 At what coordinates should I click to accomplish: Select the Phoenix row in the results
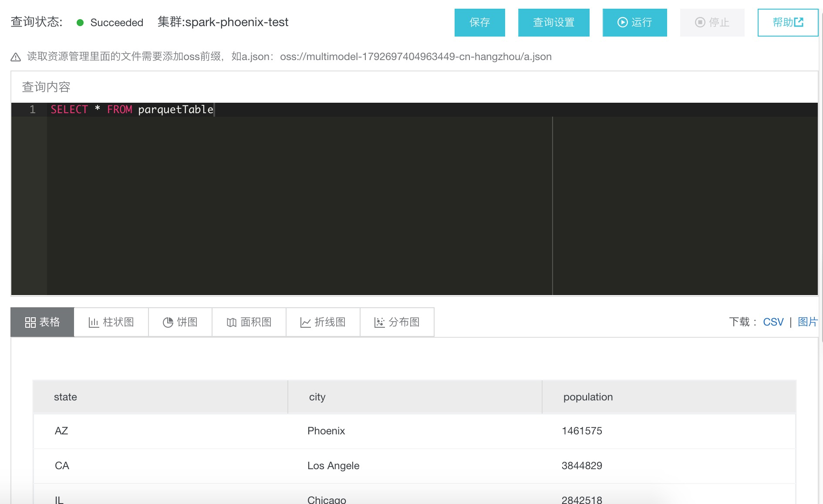point(326,431)
